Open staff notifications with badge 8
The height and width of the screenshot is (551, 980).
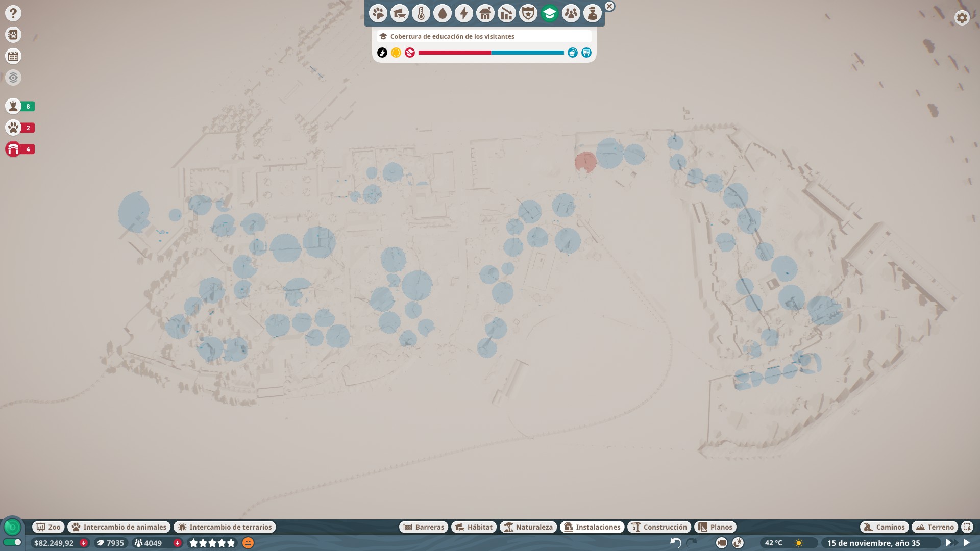tap(20, 106)
